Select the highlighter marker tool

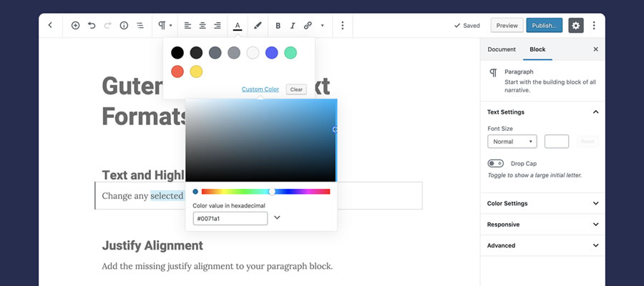pyautogui.click(x=258, y=25)
